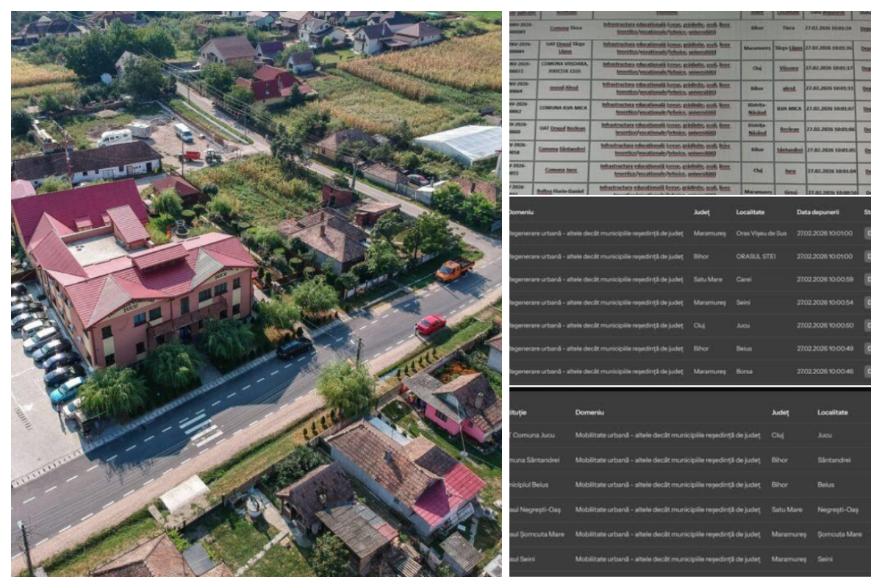Click the status button in the Vișeu de Sus row

[x=867, y=234]
